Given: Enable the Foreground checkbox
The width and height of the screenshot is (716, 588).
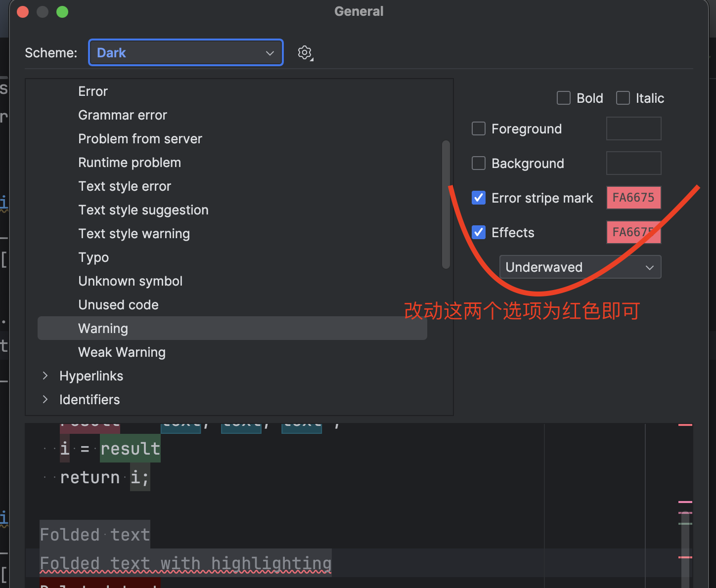Looking at the screenshot, I should click(x=479, y=128).
